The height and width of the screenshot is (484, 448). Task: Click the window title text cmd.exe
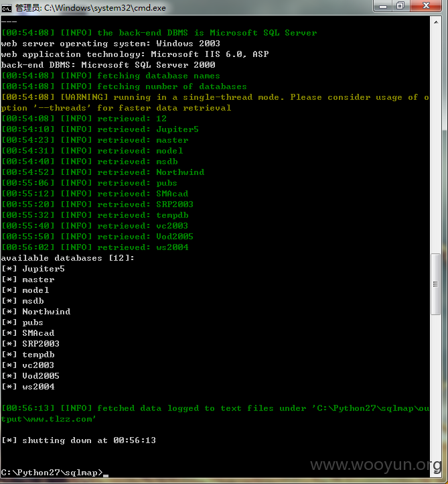[x=90, y=8]
